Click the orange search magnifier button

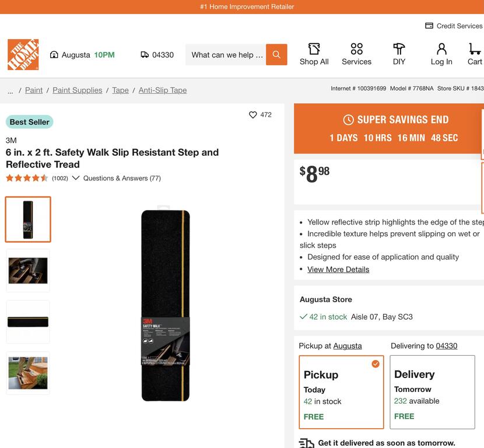coord(276,55)
